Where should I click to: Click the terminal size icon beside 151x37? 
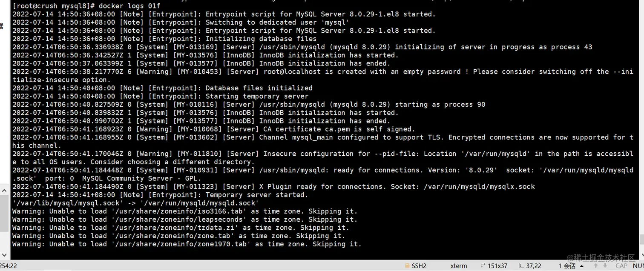tap(483, 266)
